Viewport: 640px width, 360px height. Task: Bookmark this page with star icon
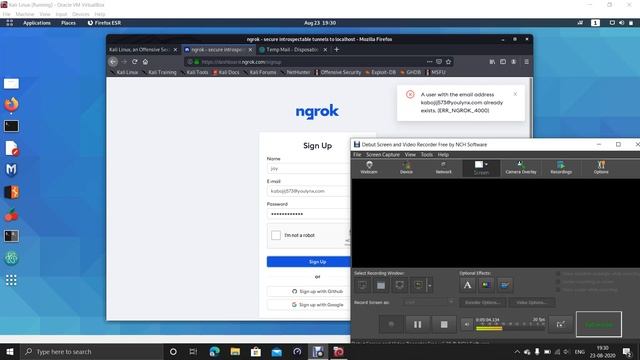pyautogui.click(x=449, y=62)
